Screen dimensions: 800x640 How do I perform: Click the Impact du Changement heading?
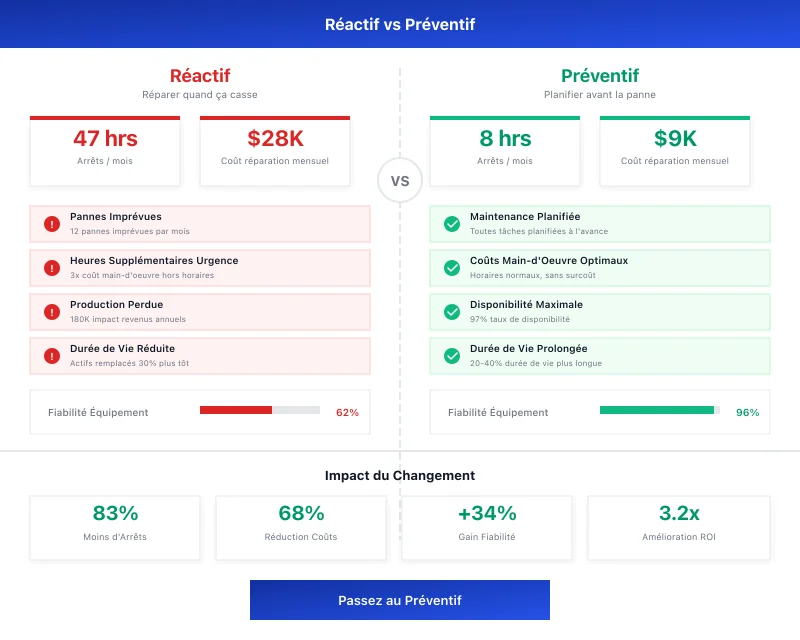click(x=400, y=475)
